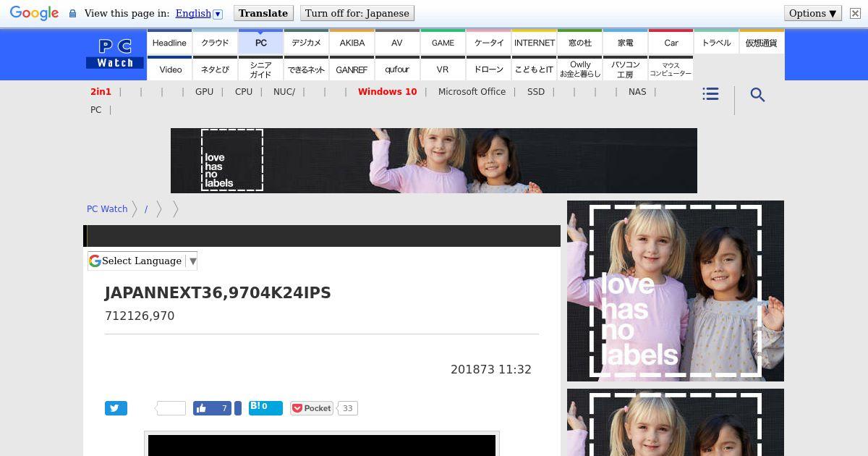Open the AKIBA tab
This screenshot has width=868, height=456.
pyautogui.click(x=352, y=42)
